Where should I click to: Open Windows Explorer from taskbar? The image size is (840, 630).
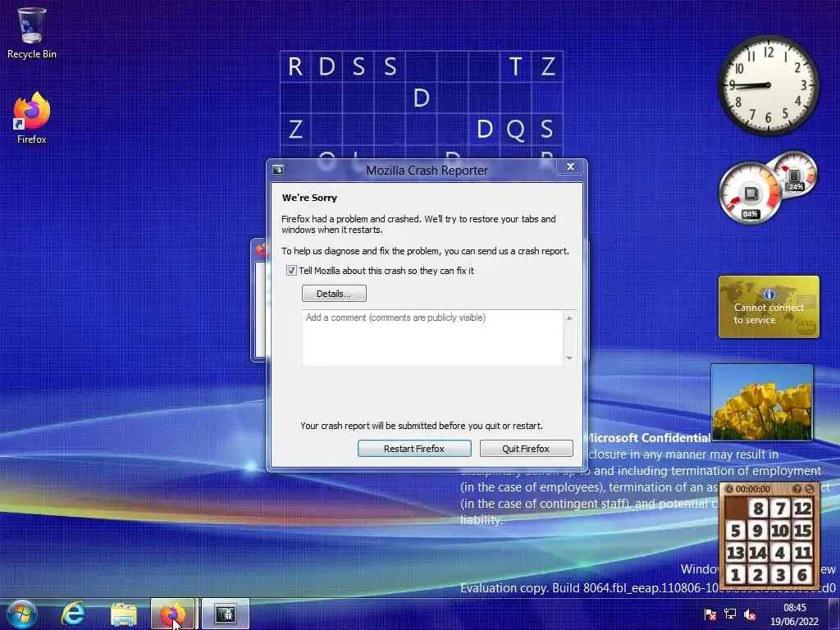(124, 614)
